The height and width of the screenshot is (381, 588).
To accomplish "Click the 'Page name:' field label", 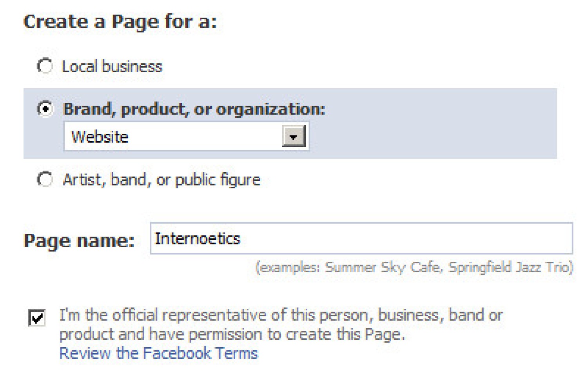I will (x=79, y=241).
